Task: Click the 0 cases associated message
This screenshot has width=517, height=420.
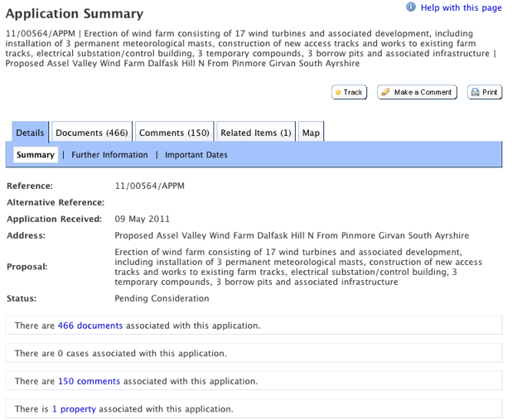Action: pyautogui.click(x=121, y=353)
